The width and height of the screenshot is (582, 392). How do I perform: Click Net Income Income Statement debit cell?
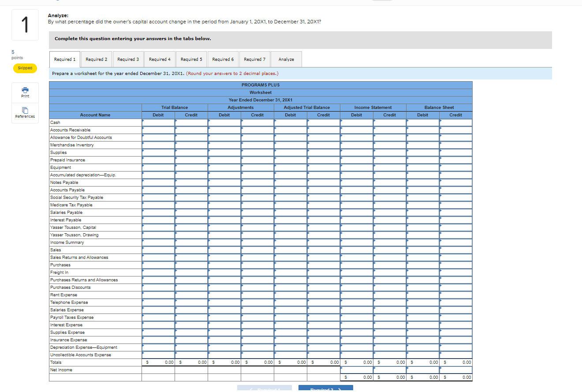pos(357,370)
